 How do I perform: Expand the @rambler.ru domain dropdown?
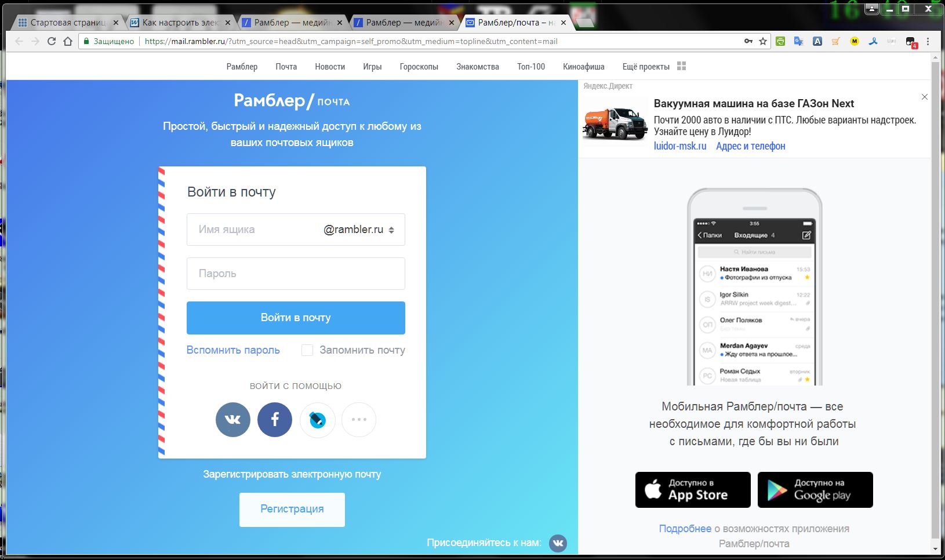pos(359,230)
